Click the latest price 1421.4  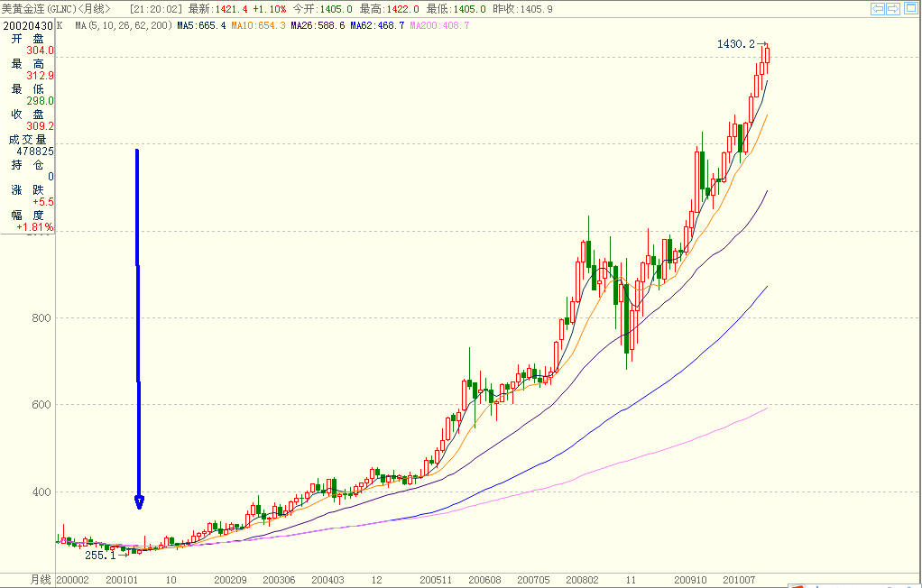(x=231, y=9)
